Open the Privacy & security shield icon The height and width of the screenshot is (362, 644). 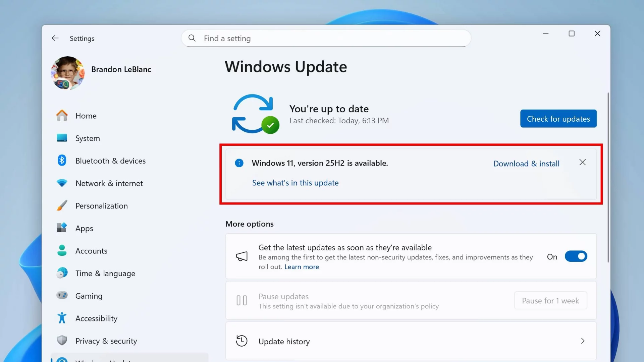(62, 341)
